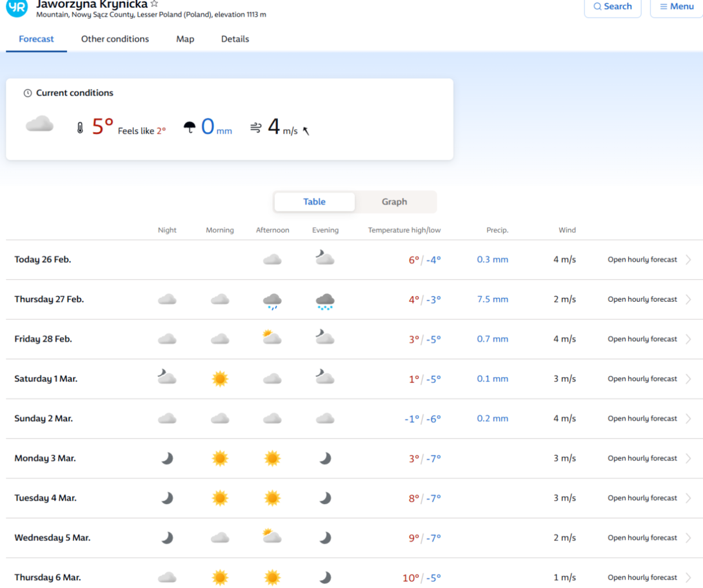Click the current conditions cloud icon
The width and height of the screenshot is (703, 588).
[39, 124]
